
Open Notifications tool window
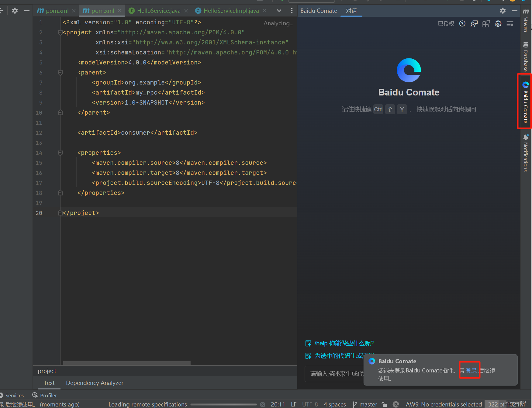point(526,153)
